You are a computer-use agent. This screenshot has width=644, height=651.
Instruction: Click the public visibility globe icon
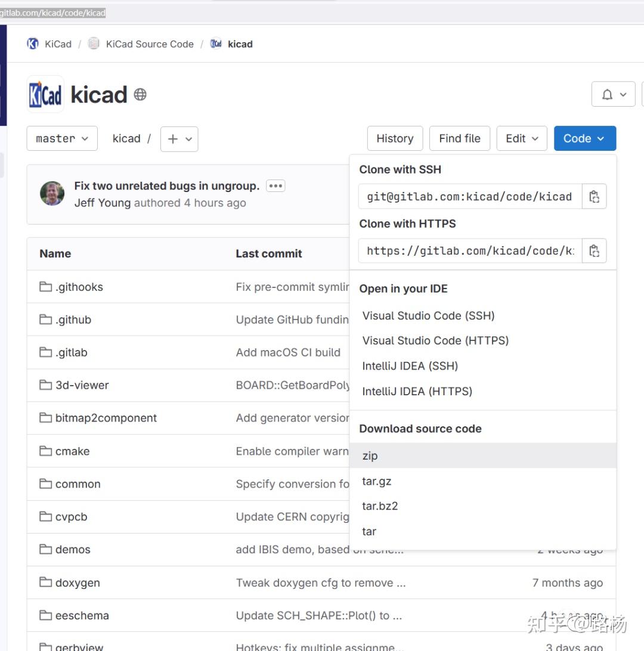coord(140,94)
